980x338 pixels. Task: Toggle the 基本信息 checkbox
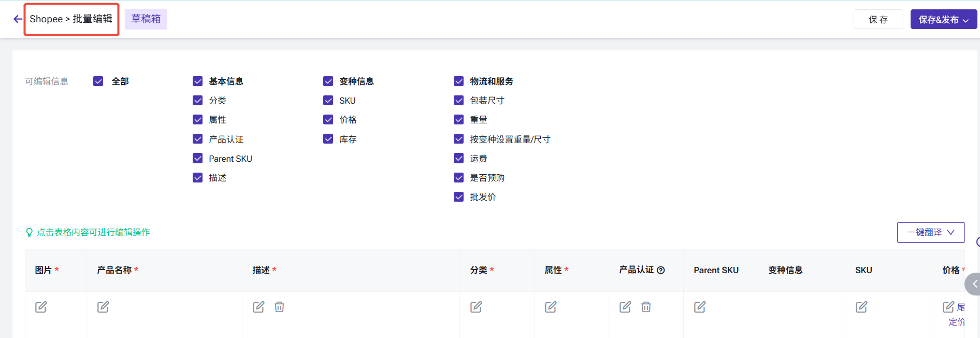198,81
